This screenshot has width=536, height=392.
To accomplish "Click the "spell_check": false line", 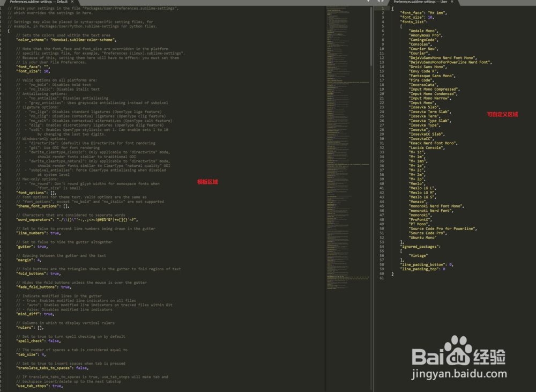I will coord(38,341).
